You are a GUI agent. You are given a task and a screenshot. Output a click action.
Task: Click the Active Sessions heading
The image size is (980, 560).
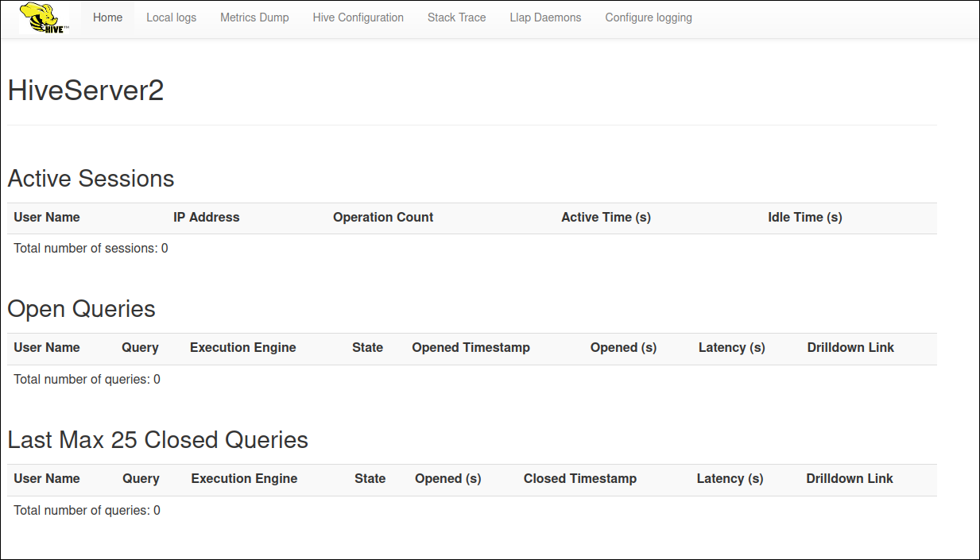coord(91,179)
